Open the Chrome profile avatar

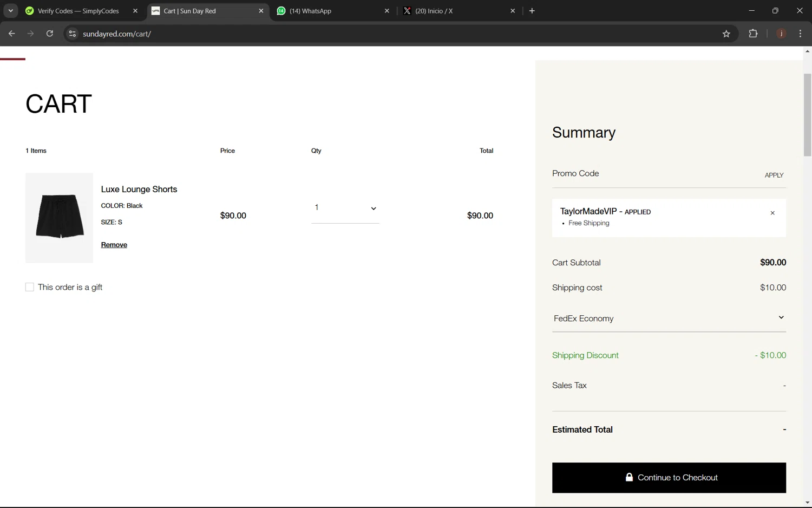coord(781,34)
